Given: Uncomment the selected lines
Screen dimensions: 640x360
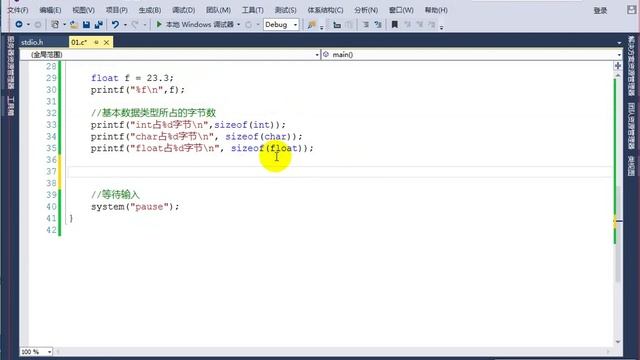Looking at the screenshot, I should coord(378,25).
